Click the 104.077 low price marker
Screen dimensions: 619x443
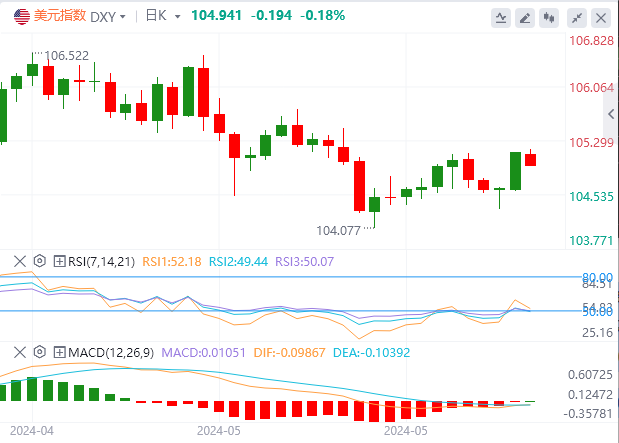coord(338,230)
